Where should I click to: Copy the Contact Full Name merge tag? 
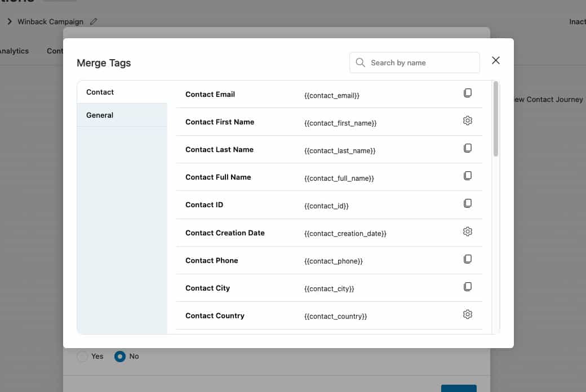pyautogui.click(x=467, y=176)
